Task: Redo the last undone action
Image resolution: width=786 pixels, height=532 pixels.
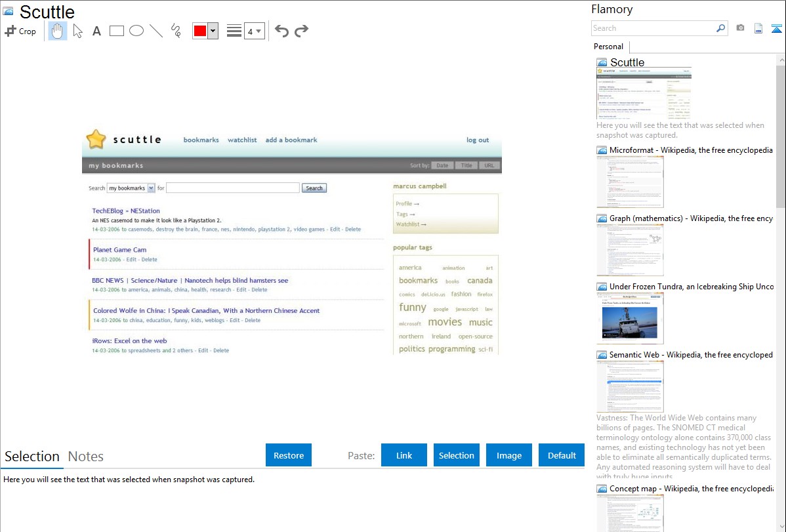Action: click(301, 31)
